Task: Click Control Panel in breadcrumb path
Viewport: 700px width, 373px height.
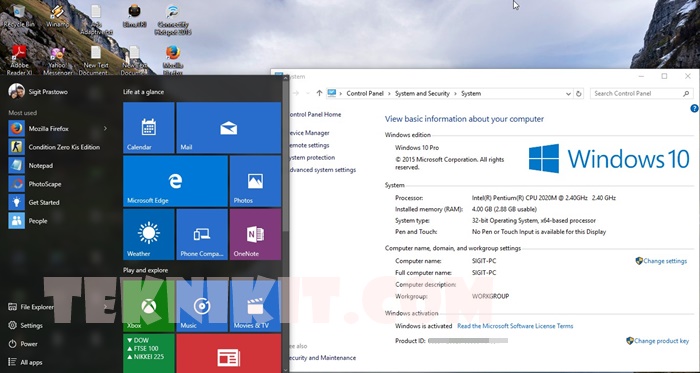Action: point(365,94)
